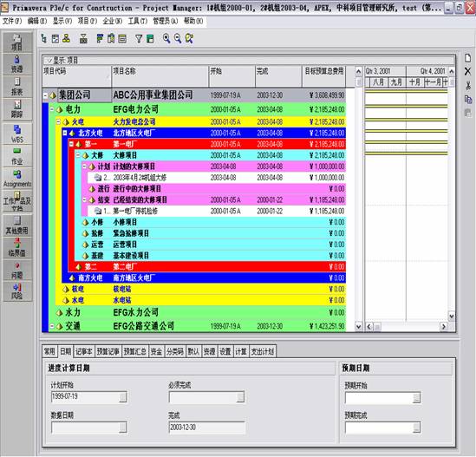Open the 文件(F) menu

pos(12,21)
